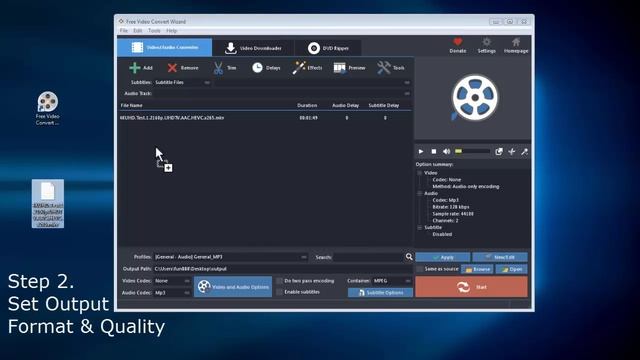Open the Container MPEG dropdown
The height and width of the screenshot is (360, 640).
392,281
